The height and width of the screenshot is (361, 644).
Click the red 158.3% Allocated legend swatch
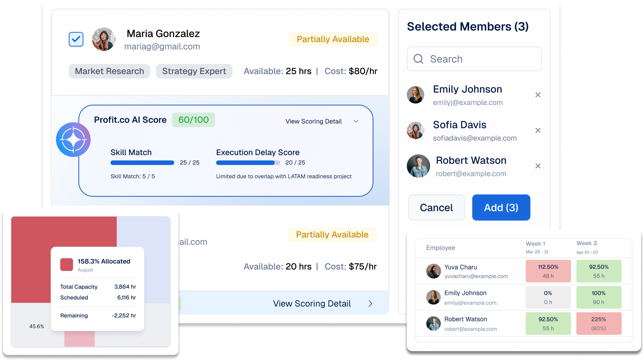coord(67,264)
